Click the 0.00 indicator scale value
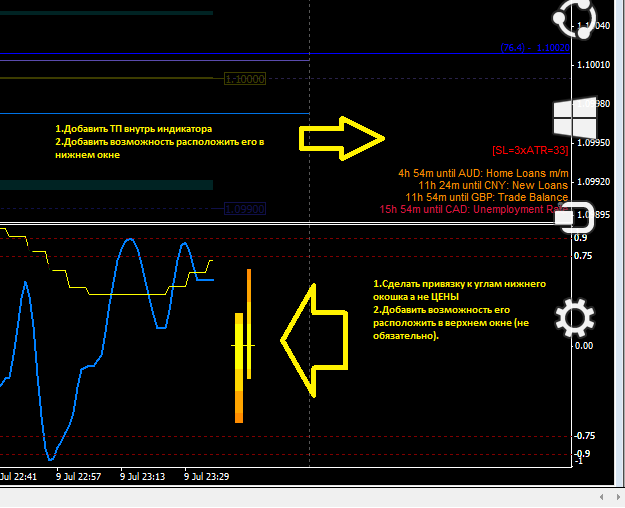This screenshot has width=625, height=508. coord(584,346)
